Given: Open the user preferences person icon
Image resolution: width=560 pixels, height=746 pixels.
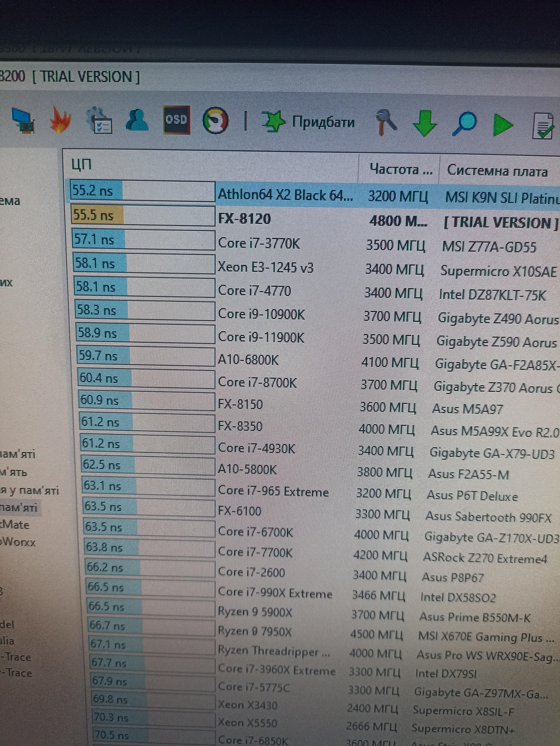Looking at the screenshot, I should point(137,119).
